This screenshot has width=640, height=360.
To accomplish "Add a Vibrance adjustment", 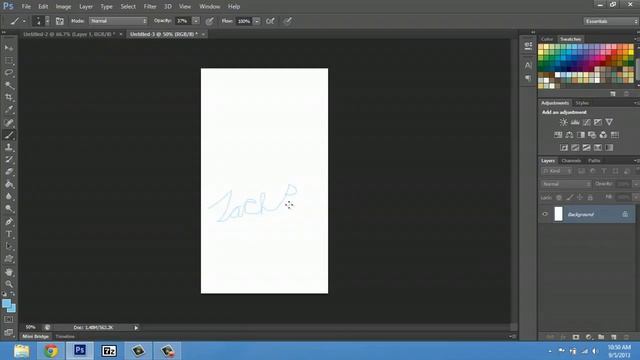I will click(x=609, y=122).
